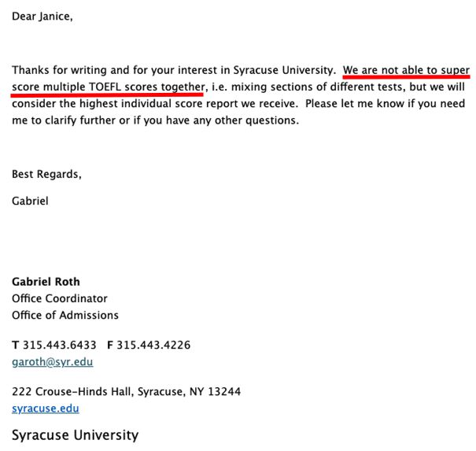Click the underlined text "score multiple TOEFL scores together"

pos(108,87)
